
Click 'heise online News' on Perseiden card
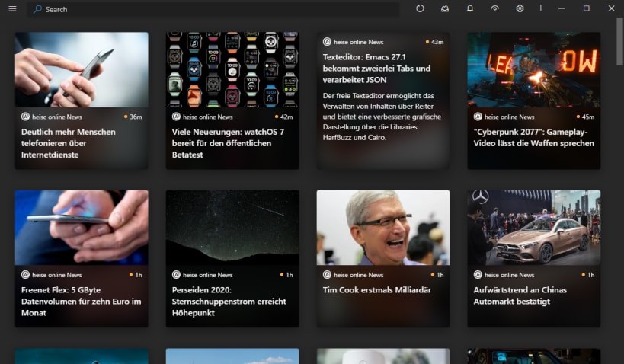(x=208, y=275)
